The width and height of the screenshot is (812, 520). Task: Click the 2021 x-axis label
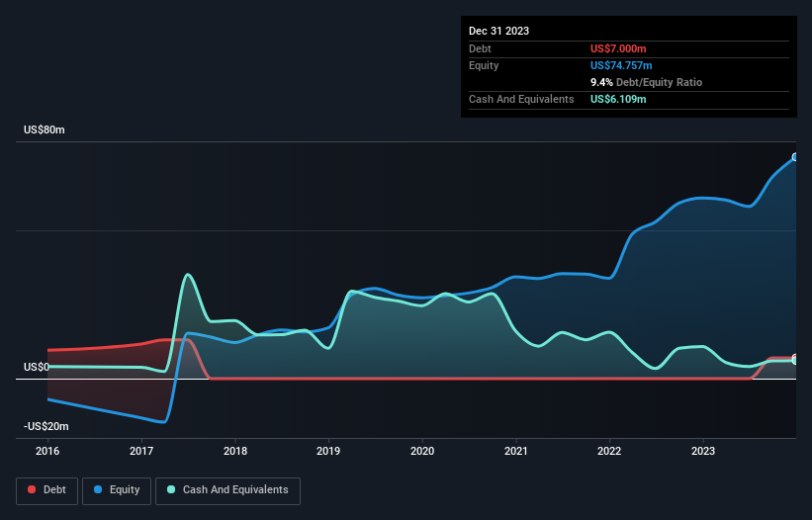(516, 451)
